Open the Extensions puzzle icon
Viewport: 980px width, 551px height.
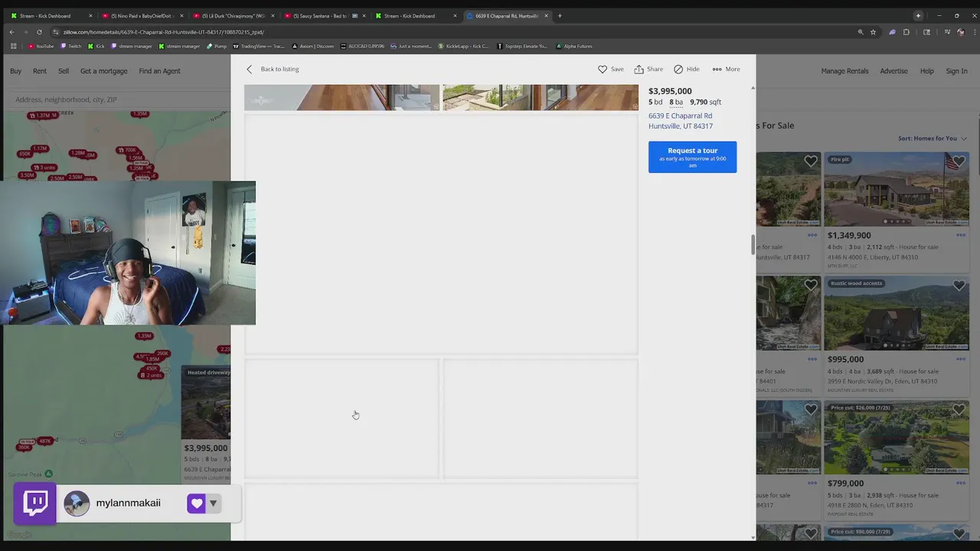coord(906,32)
